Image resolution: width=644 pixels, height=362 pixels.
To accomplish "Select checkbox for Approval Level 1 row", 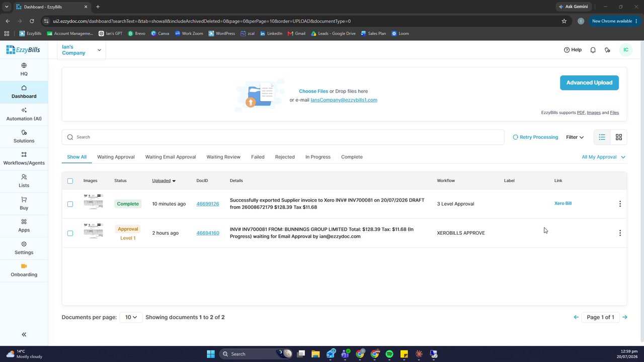I will point(70,233).
